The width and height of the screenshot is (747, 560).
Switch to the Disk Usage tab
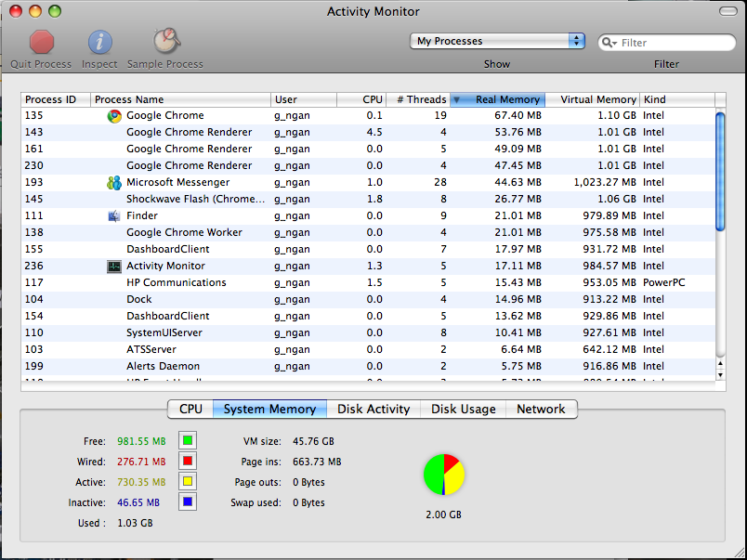(463, 409)
